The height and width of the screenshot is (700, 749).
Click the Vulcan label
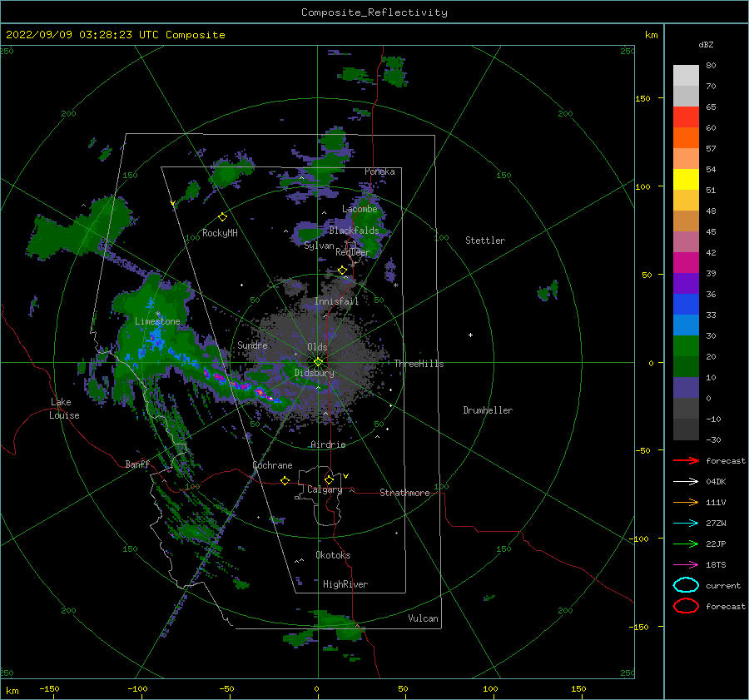tap(423, 618)
